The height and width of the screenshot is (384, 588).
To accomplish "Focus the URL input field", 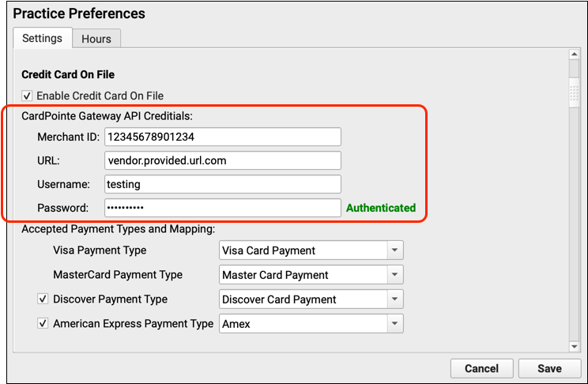I will pyautogui.click(x=222, y=160).
